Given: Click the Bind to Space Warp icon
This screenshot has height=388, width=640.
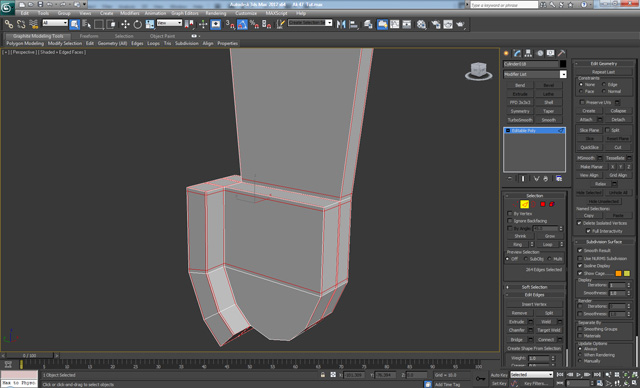Looking at the screenshot, I should click(33, 24).
